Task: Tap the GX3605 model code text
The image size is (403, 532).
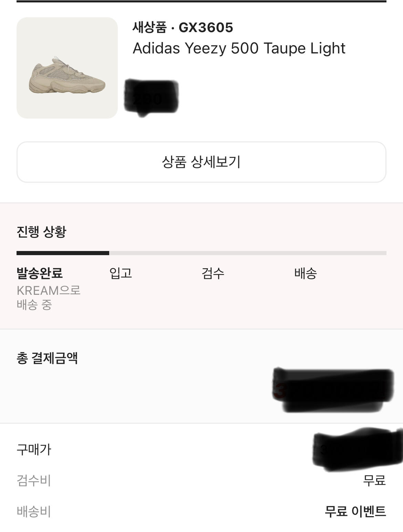Action: (x=206, y=28)
